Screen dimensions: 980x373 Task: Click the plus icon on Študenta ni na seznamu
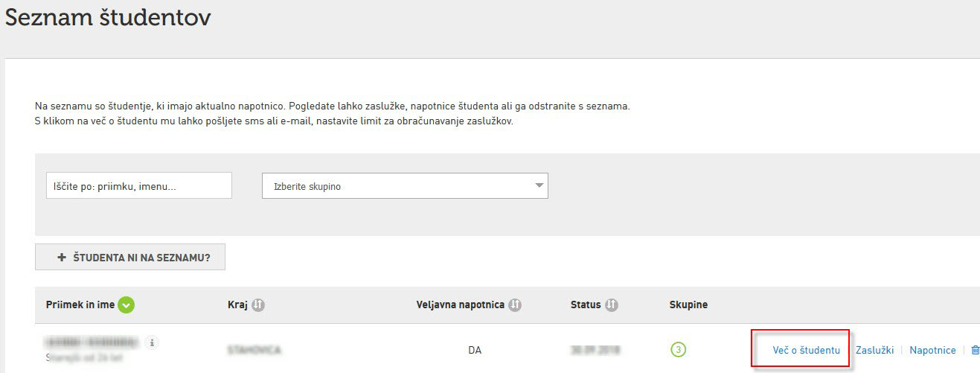[x=62, y=257]
